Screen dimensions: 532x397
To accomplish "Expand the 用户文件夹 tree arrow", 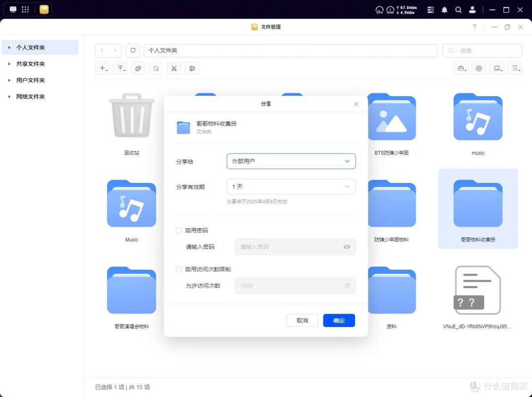I will click(x=9, y=80).
